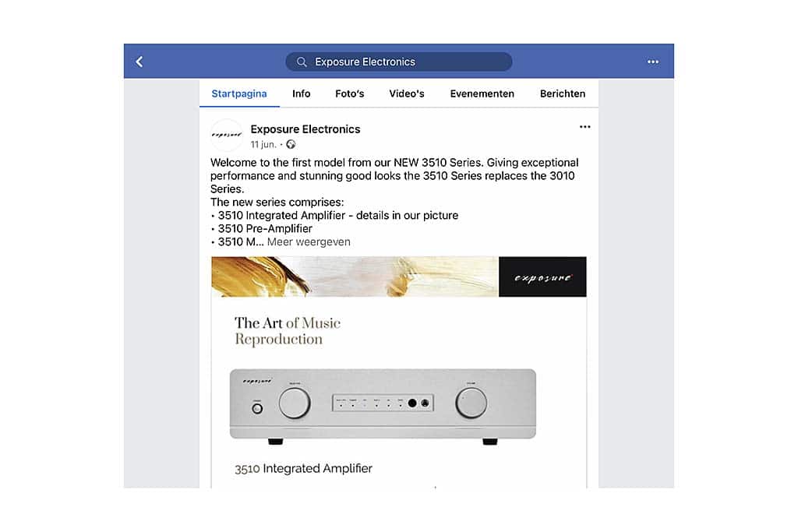Viewport: 798px width, 532px height.
Task: Open the top-right page options dots
Action: [653, 62]
